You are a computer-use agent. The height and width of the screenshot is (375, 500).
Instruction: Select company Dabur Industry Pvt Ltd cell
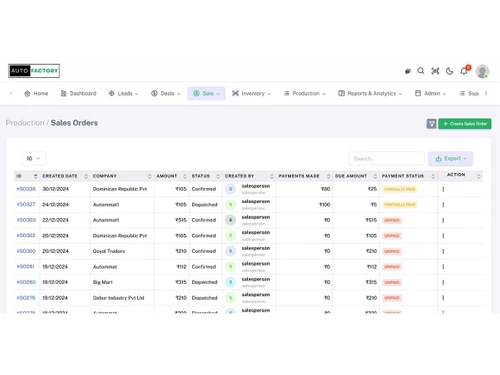[118, 298]
